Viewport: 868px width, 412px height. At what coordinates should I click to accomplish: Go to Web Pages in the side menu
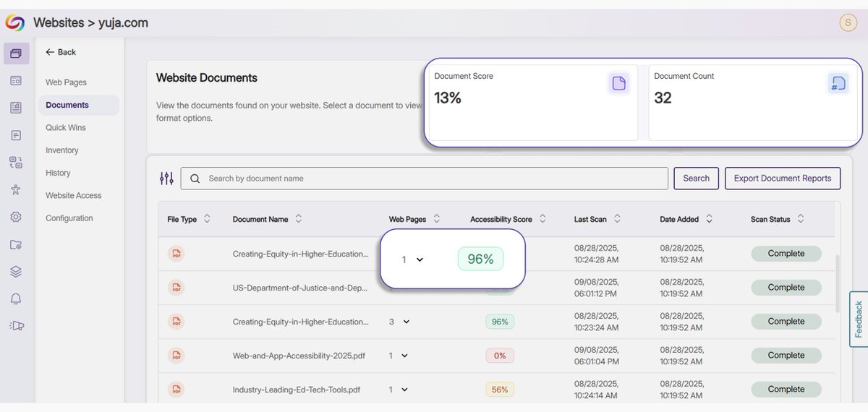66,82
